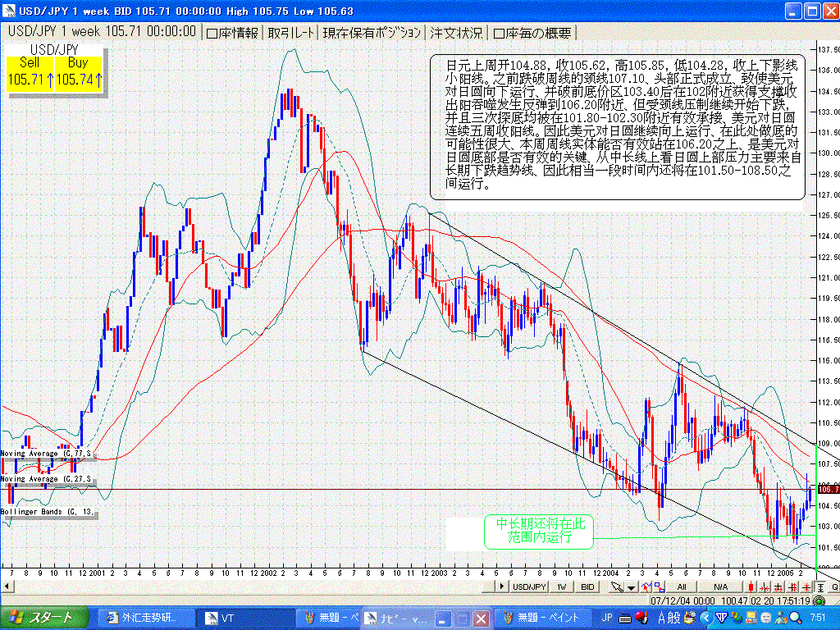Open the dropdown arrow beside cursor tool
The width and height of the screenshot is (840, 630).
tap(630, 587)
